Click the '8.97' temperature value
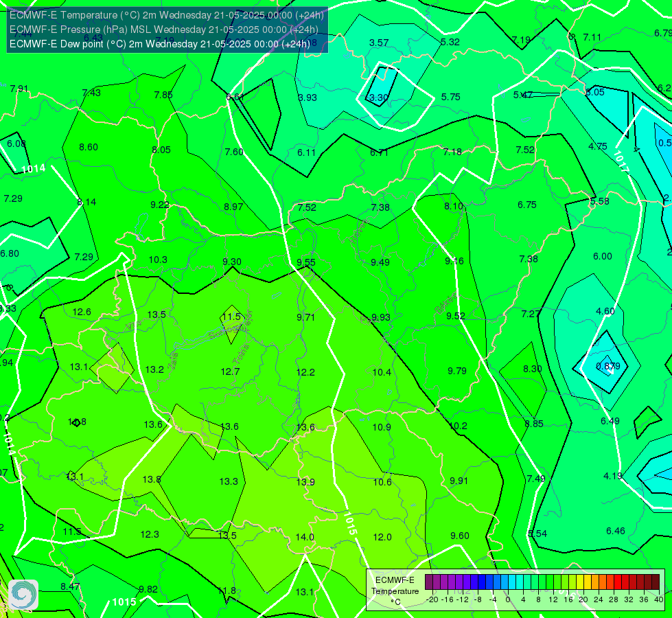 coord(233,207)
